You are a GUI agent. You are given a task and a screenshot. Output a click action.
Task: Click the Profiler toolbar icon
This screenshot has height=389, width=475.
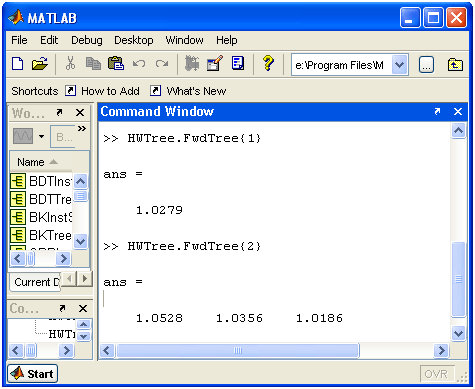click(x=238, y=63)
